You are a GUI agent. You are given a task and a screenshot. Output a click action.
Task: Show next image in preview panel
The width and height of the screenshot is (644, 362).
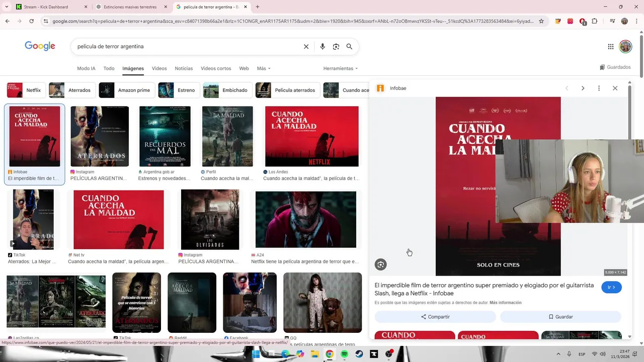(583, 88)
